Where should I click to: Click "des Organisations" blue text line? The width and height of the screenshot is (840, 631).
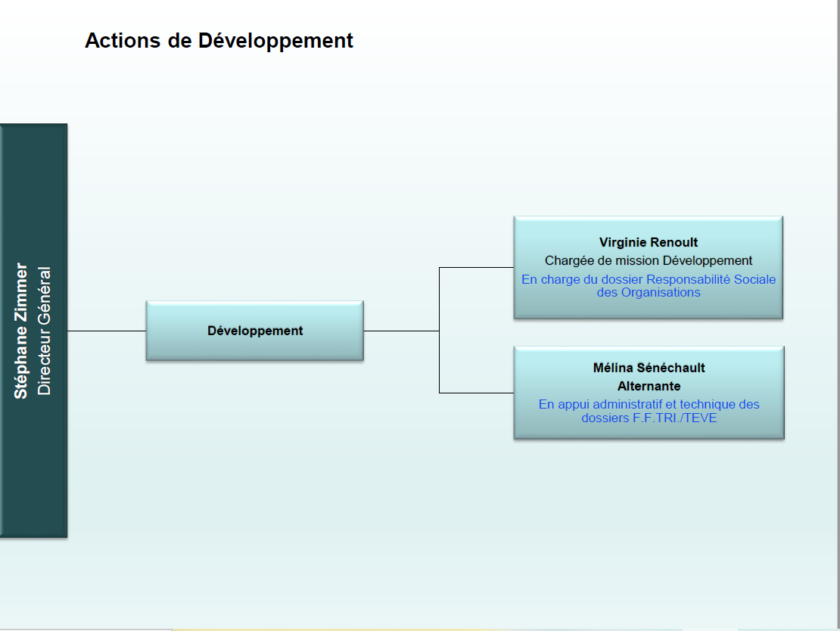pyautogui.click(x=649, y=292)
